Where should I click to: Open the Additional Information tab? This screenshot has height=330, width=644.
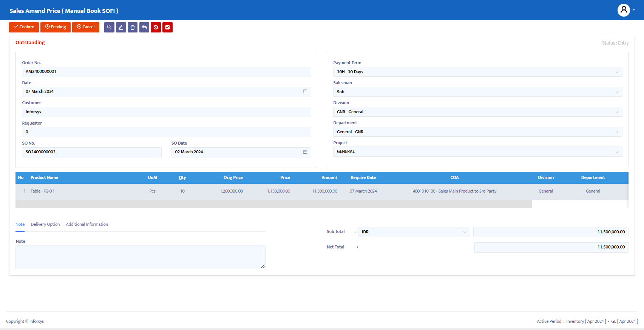(87, 224)
